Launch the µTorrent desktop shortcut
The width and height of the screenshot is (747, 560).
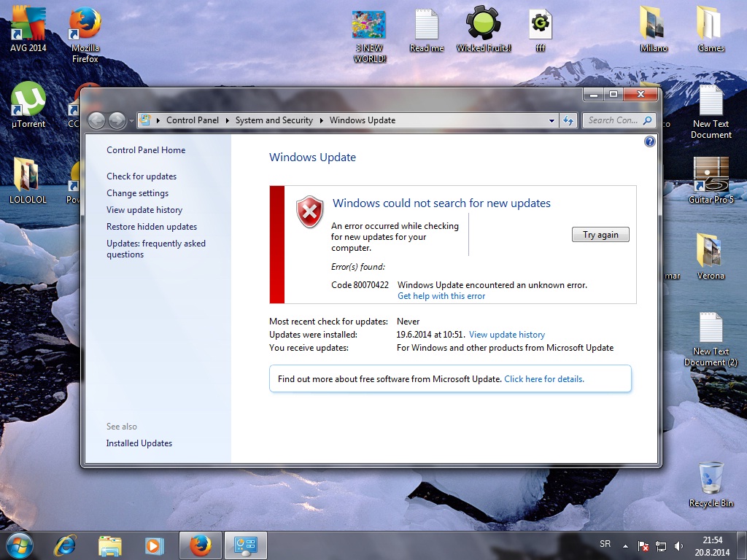pyautogui.click(x=28, y=105)
